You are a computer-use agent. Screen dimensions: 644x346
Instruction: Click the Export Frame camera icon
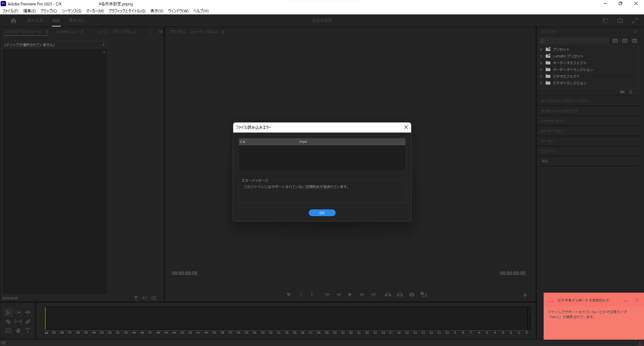tap(411, 295)
